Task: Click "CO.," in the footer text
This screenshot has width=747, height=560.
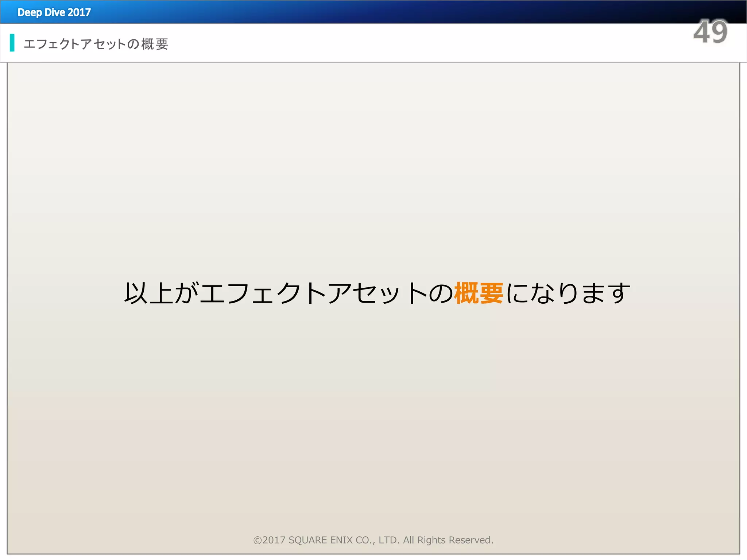Action: 365,540
